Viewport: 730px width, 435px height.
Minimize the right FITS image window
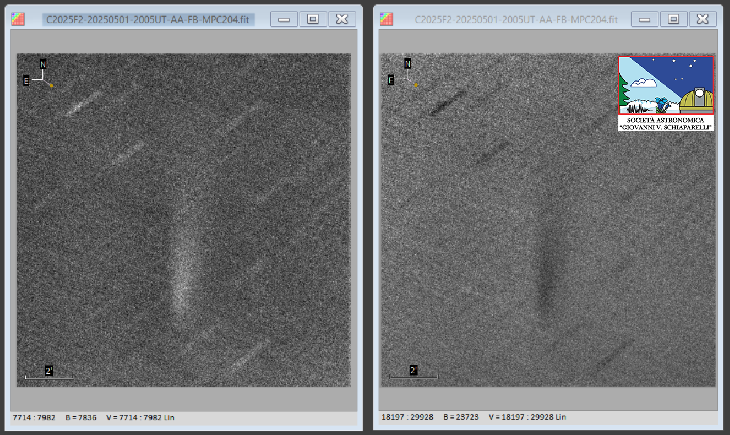(646, 19)
